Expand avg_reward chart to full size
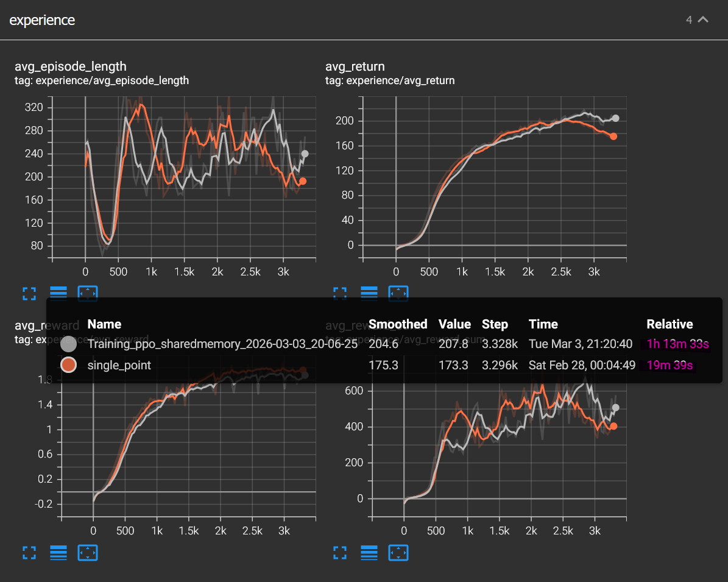Screen dimensions: 728x582 click(x=29, y=553)
